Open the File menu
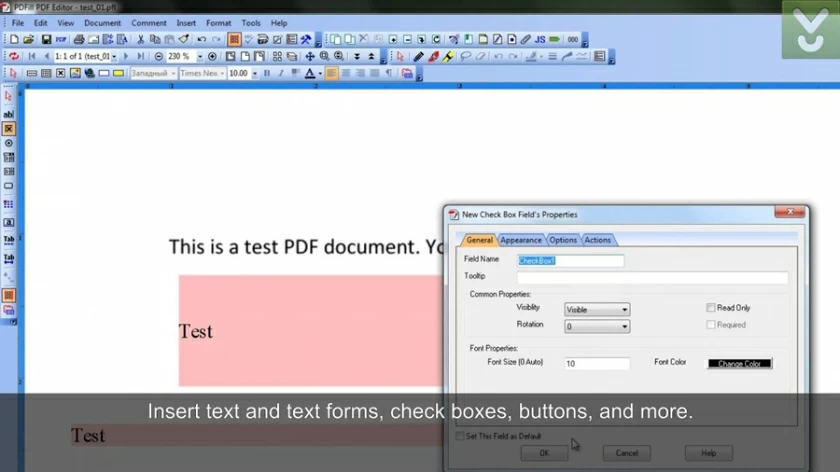 [18, 23]
